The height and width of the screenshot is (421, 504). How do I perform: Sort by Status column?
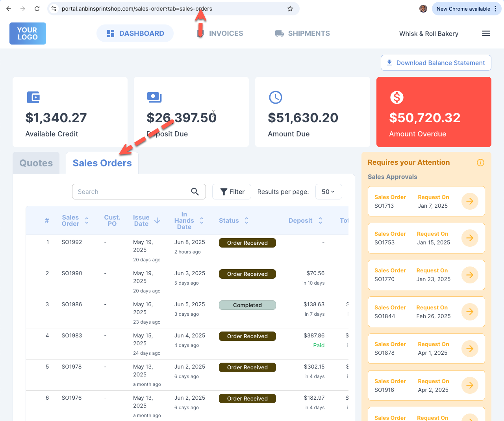point(246,221)
